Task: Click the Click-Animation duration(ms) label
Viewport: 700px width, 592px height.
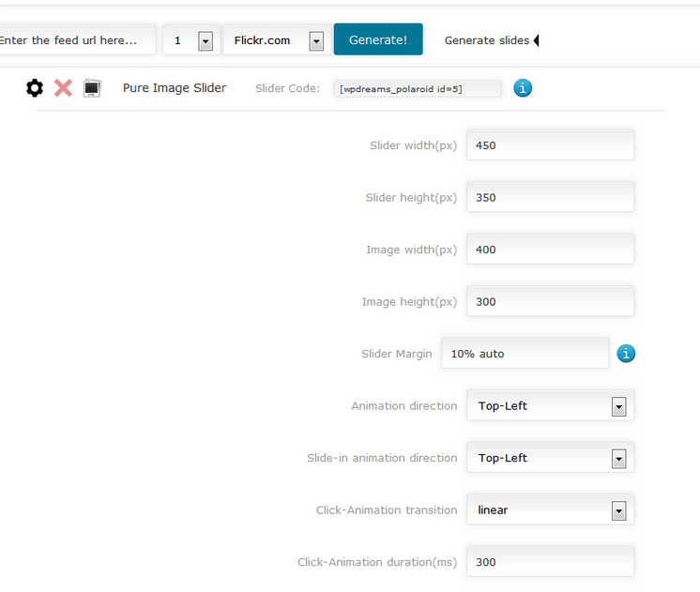Action: coord(377,562)
